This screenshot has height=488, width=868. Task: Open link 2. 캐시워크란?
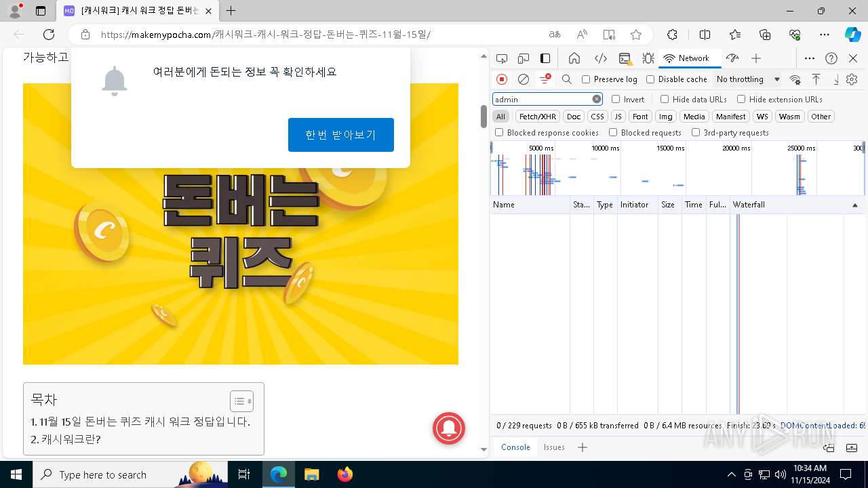point(65,439)
